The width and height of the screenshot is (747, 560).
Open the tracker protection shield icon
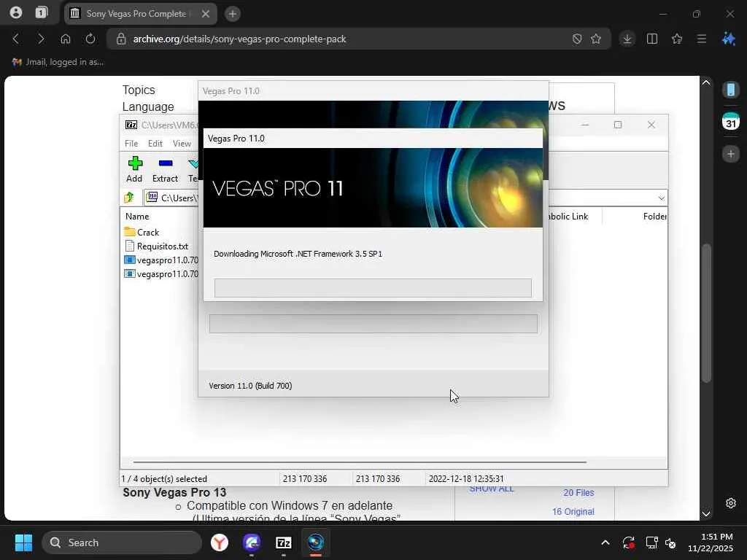(x=577, y=39)
